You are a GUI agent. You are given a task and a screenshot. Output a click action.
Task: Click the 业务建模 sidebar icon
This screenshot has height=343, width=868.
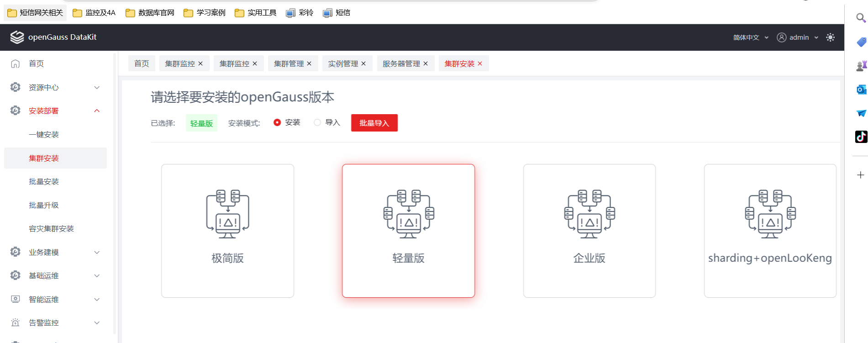point(15,252)
